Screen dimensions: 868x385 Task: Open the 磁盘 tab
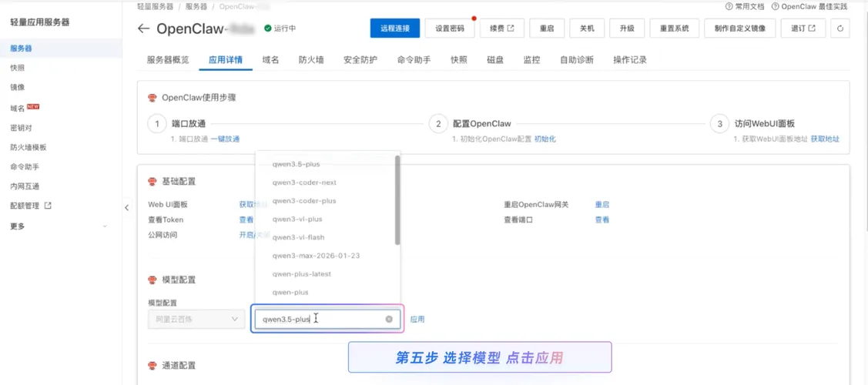pyautogui.click(x=495, y=60)
